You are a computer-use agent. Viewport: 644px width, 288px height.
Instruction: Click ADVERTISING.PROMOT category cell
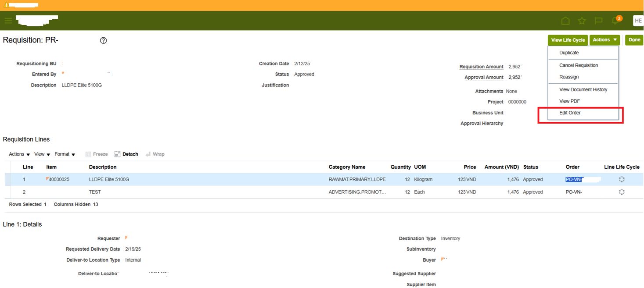tap(357, 192)
